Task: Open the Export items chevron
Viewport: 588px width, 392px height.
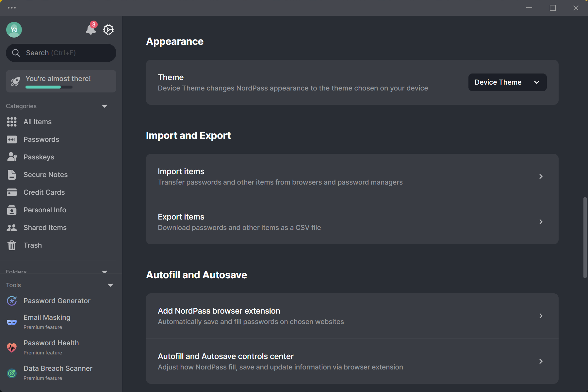Action: pos(541,222)
